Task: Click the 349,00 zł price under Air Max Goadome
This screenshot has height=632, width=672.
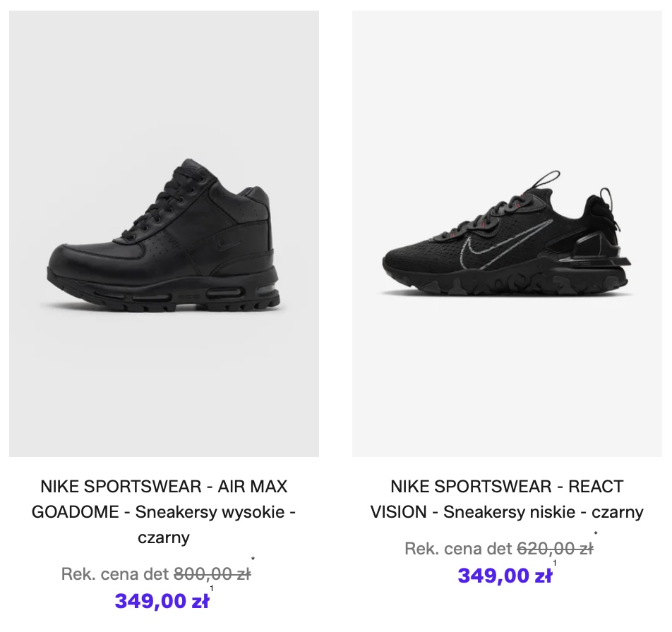Action: click(x=162, y=602)
